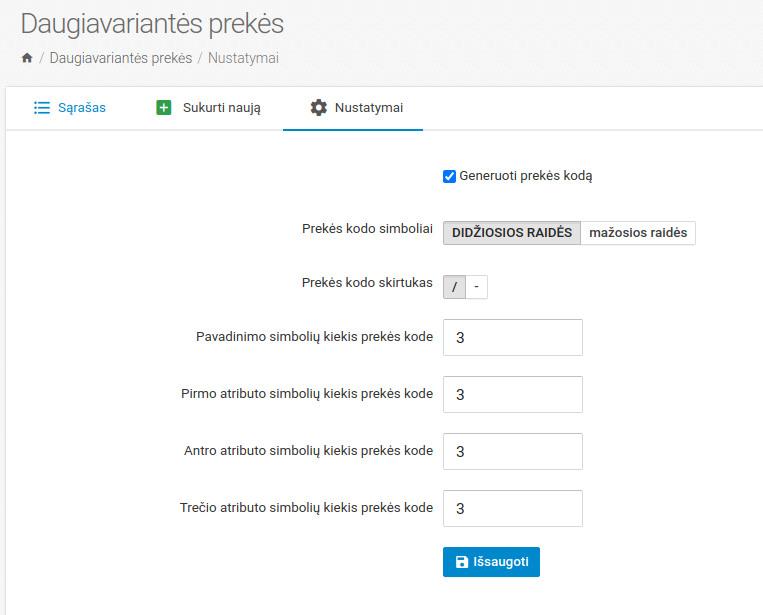
Task: Click the list icon beside Sąrašas
Action: 42,107
